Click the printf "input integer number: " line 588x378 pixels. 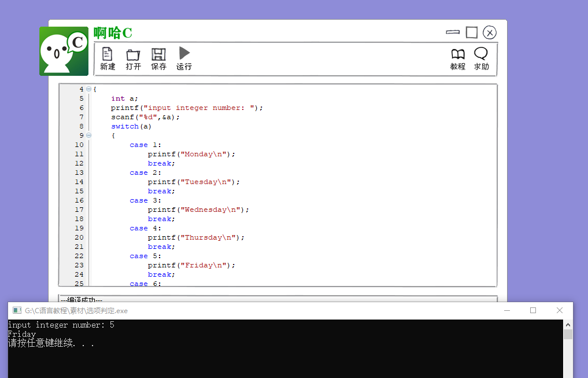pyautogui.click(x=187, y=108)
